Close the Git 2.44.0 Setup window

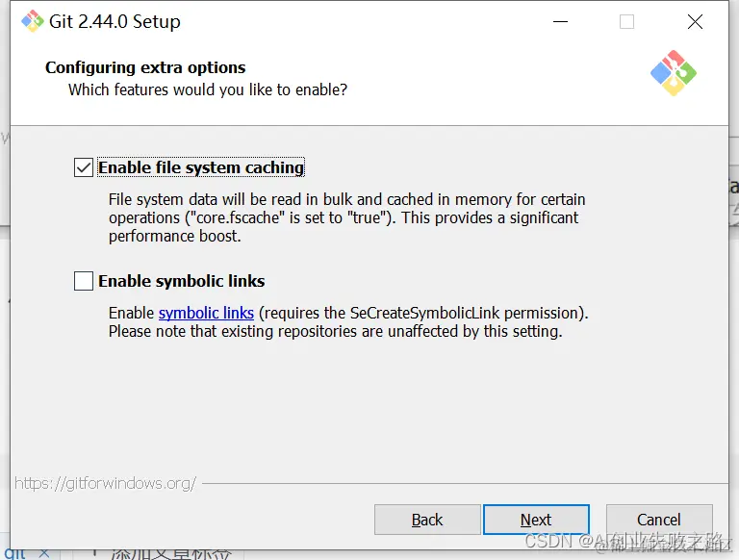pos(695,21)
